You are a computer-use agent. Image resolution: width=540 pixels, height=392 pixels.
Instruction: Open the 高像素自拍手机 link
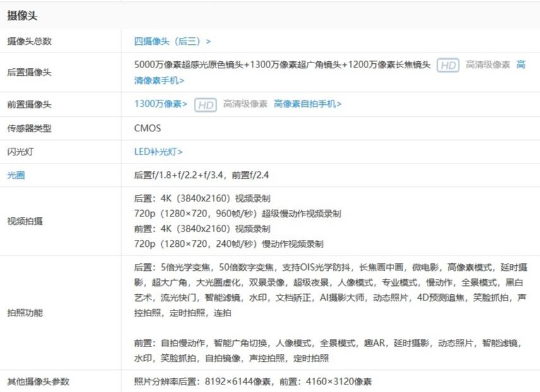click(x=308, y=104)
